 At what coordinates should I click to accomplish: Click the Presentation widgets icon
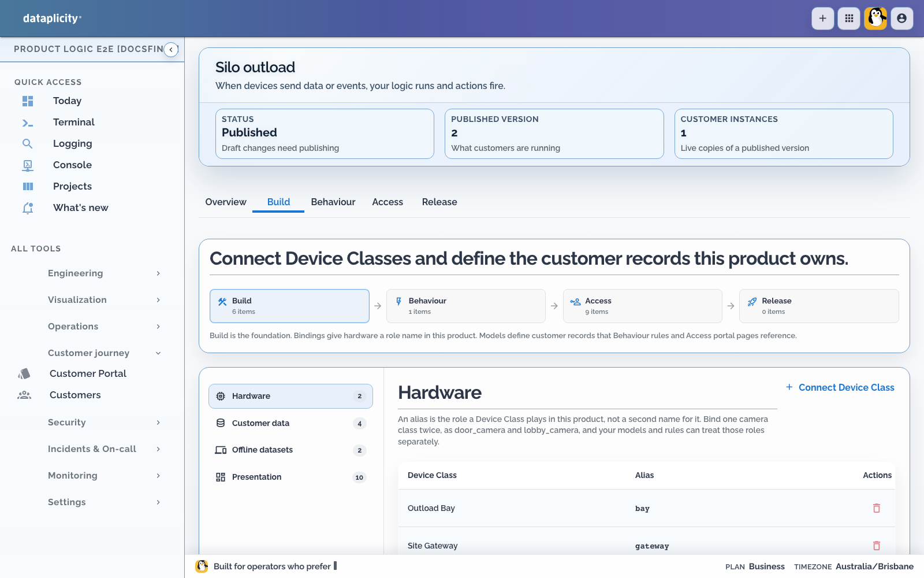click(x=221, y=477)
